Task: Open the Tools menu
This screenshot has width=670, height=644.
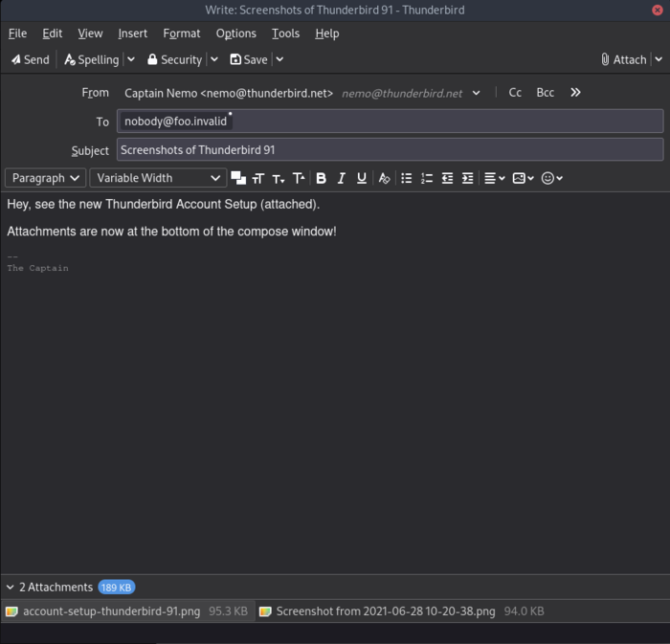Action: click(x=285, y=33)
